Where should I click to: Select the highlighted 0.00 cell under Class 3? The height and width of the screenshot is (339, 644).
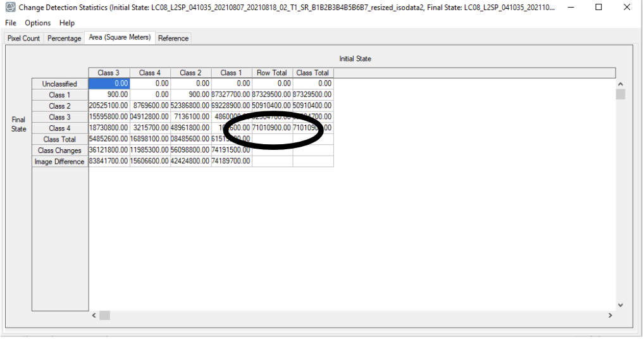[x=109, y=83]
